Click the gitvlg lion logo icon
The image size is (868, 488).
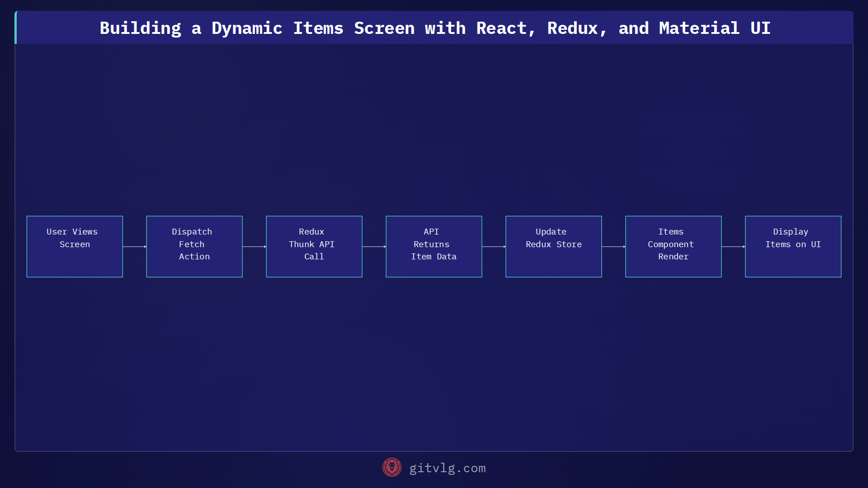[392, 468]
